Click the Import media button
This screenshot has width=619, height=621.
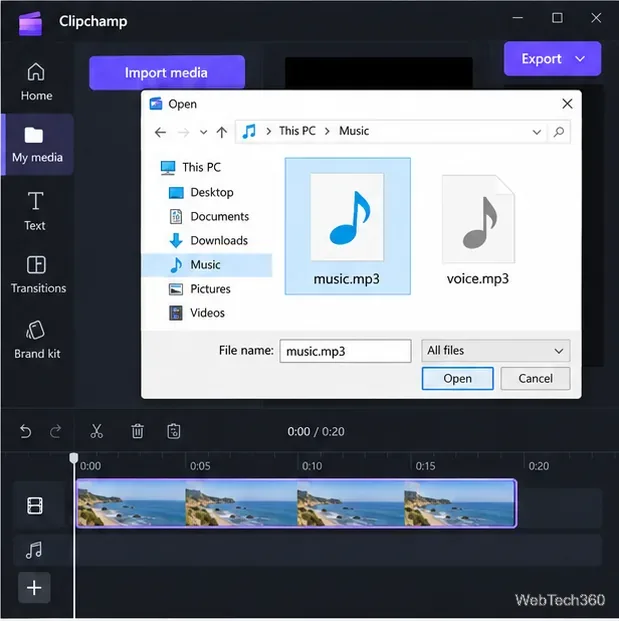point(167,72)
